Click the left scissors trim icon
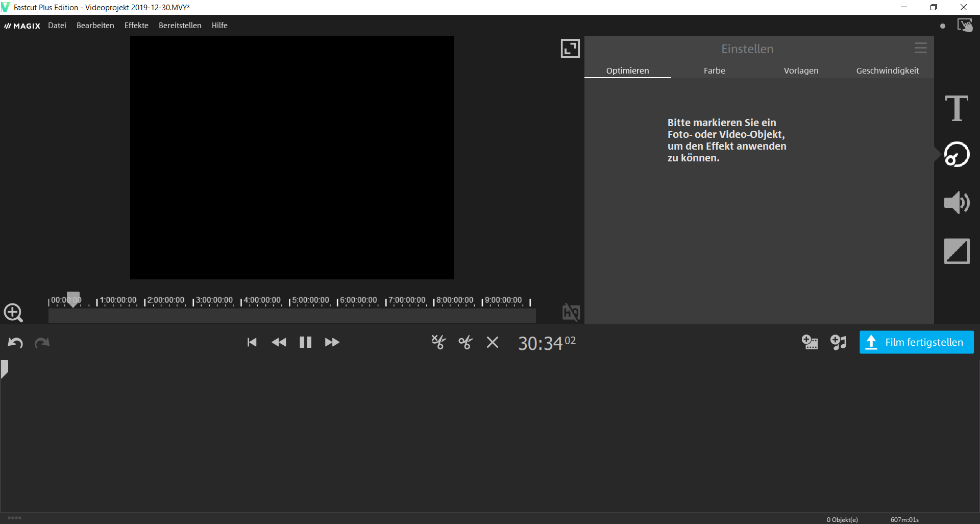The height and width of the screenshot is (524, 980). point(438,342)
